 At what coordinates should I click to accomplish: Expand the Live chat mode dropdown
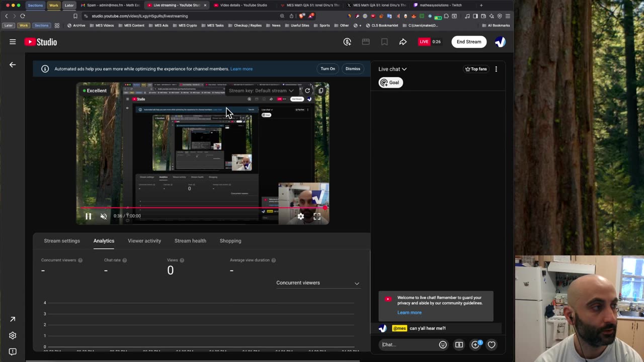[392, 69]
